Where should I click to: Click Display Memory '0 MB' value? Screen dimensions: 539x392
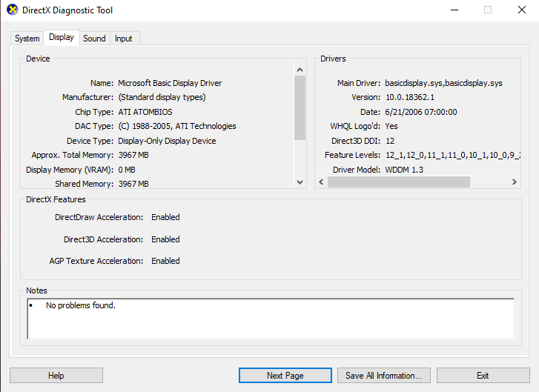pyautogui.click(x=127, y=170)
